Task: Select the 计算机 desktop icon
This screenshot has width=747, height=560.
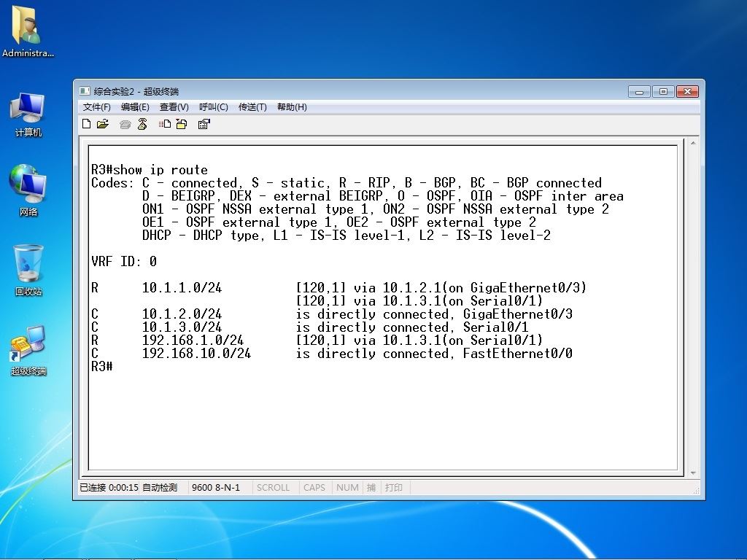Action: (28, 116)
